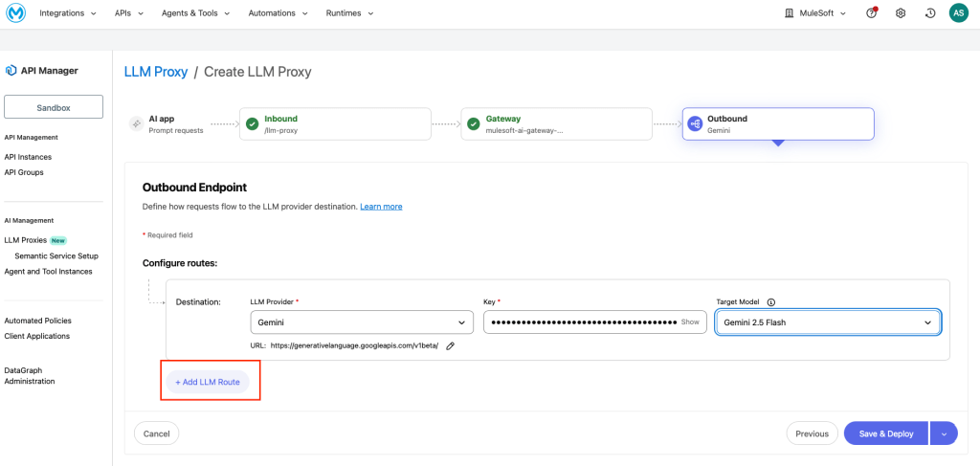This screenshot has height=466, width=980.
Task: Click the edit URL pencil icon
Action: 450,345
